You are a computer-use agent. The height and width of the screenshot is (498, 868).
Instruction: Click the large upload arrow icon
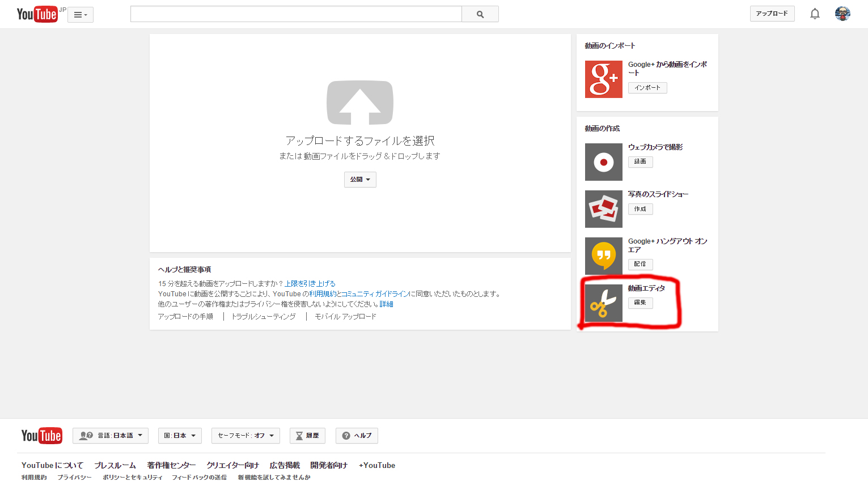tap(360, 103)
